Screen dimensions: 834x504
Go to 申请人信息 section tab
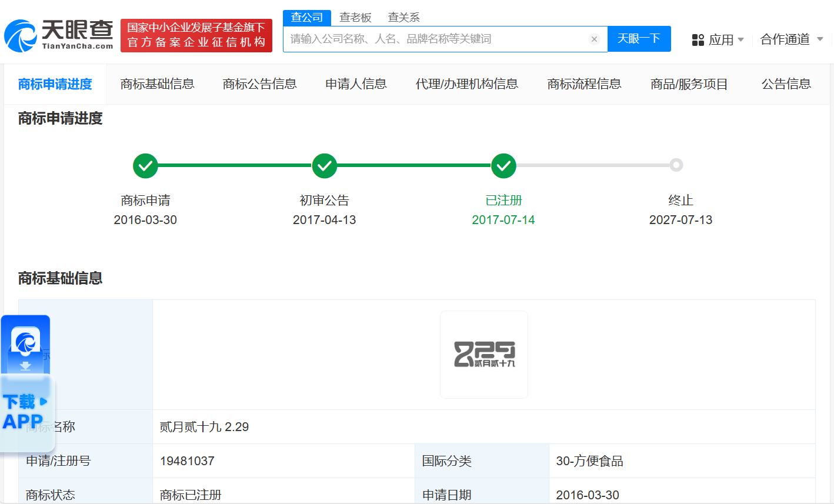pyautogui.click(x=356, y=84)
